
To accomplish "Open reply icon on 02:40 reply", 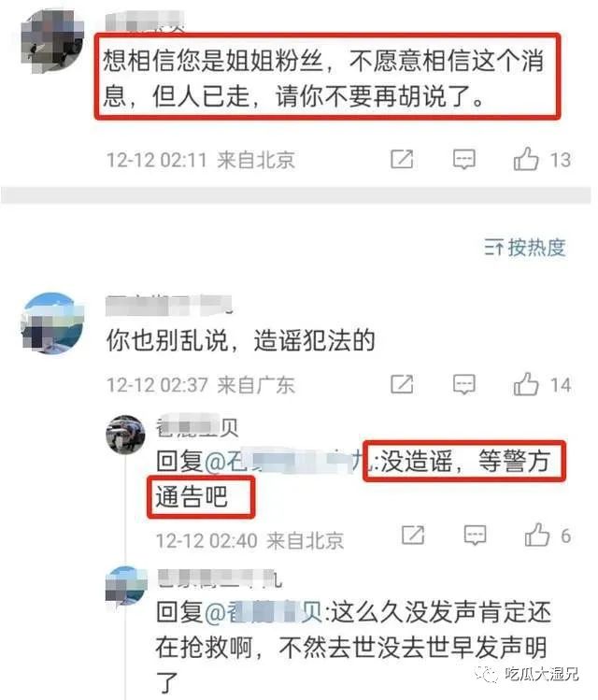I will click(x=476, y=535).
